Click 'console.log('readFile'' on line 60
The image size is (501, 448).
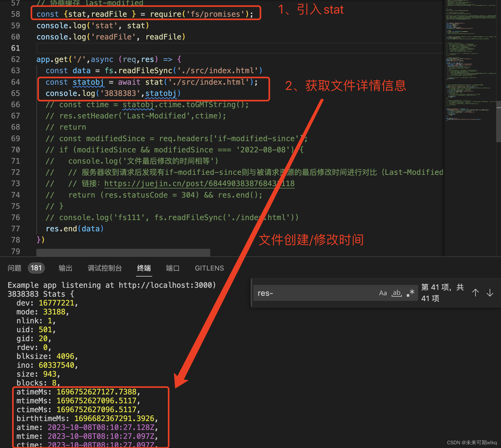(x=86, y=37)
